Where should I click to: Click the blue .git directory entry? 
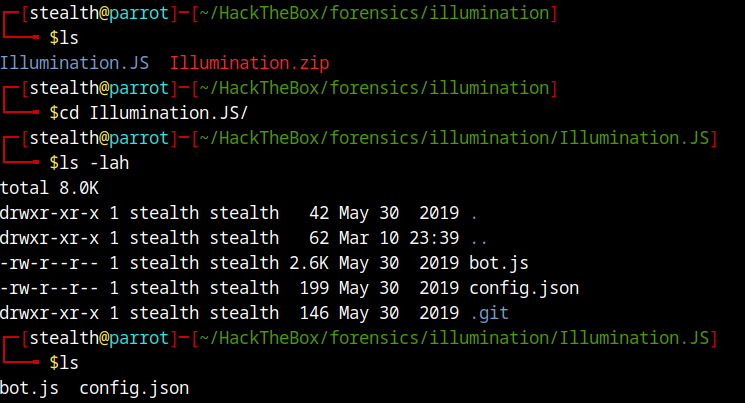[x=489, y=314]
